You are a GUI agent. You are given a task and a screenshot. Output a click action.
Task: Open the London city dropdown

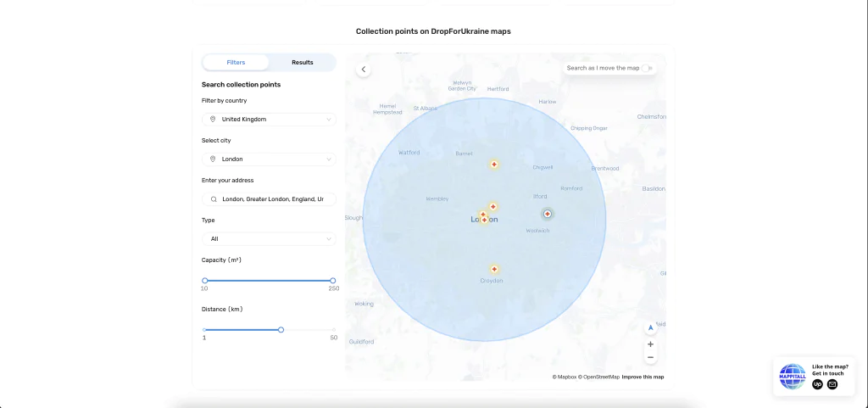(269, 159)
